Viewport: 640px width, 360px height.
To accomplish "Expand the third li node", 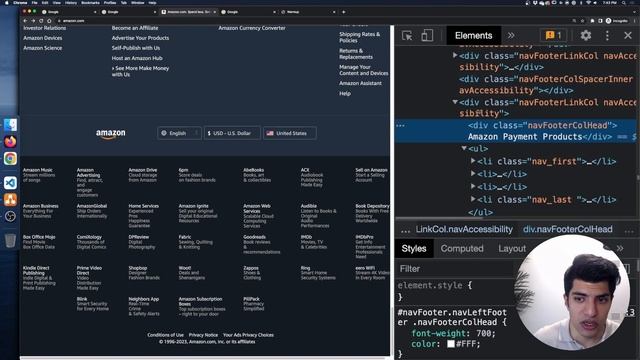I will 473,187.
